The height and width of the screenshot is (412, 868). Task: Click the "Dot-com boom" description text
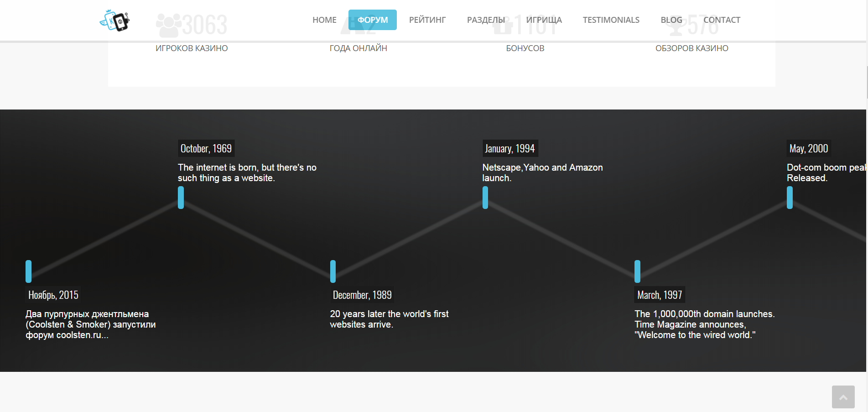coord(826,173)
